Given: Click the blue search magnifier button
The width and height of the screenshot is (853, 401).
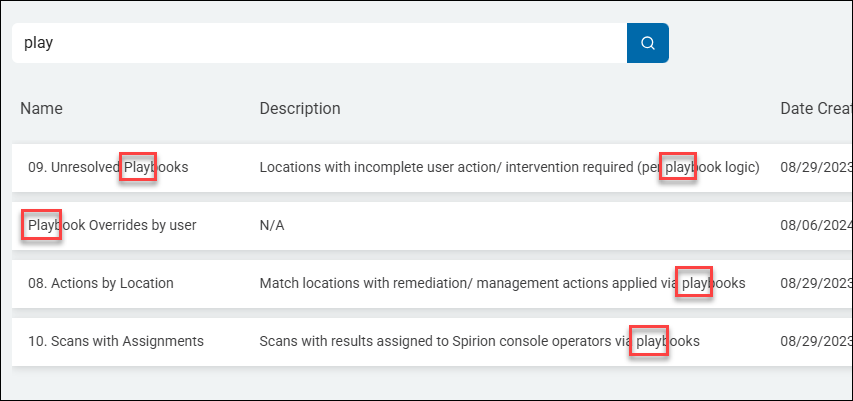Looking at the screenshot, I should (x=647, y=43).
